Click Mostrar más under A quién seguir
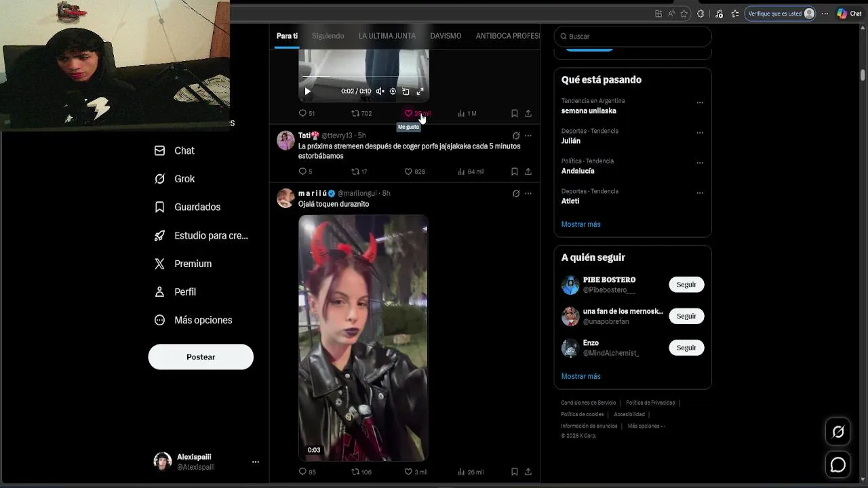This screenshot has width=868, height=488. pos(580,376)
